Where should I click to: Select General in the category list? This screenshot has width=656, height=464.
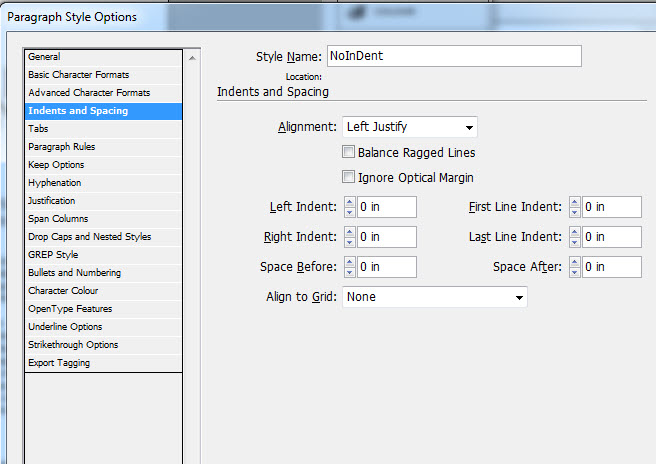(x=45, y=57)
